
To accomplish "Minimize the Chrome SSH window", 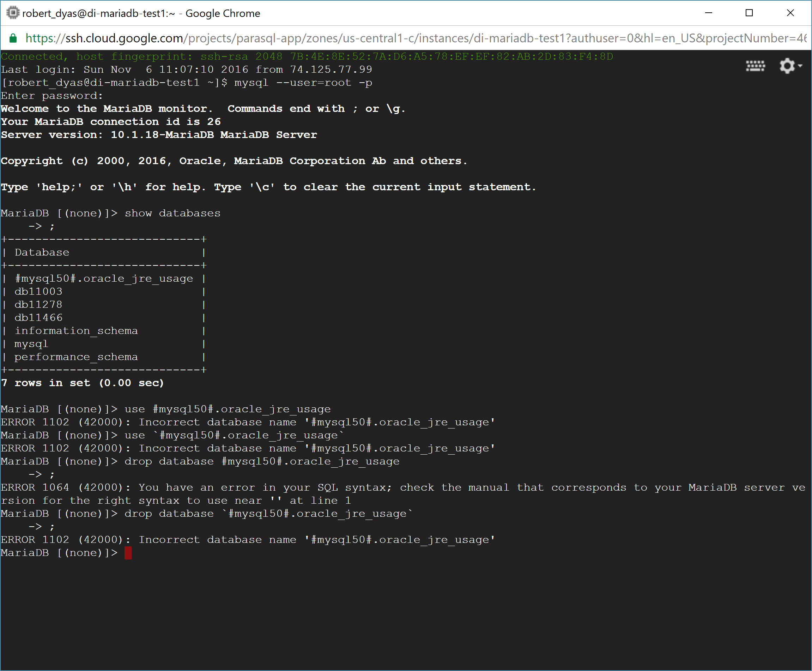I will pyautogui.click(x=709, y=13).
